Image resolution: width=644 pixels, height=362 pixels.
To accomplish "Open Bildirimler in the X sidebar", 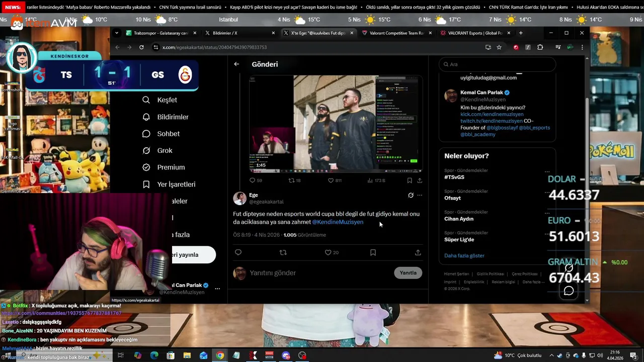I will pos(166,117).
